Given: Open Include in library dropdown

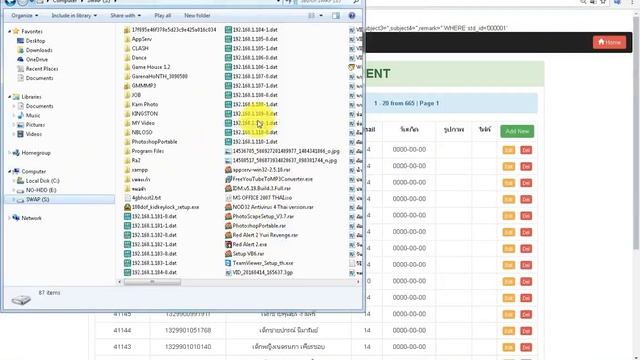Looking at the screenshot, I should pos(74,16).
